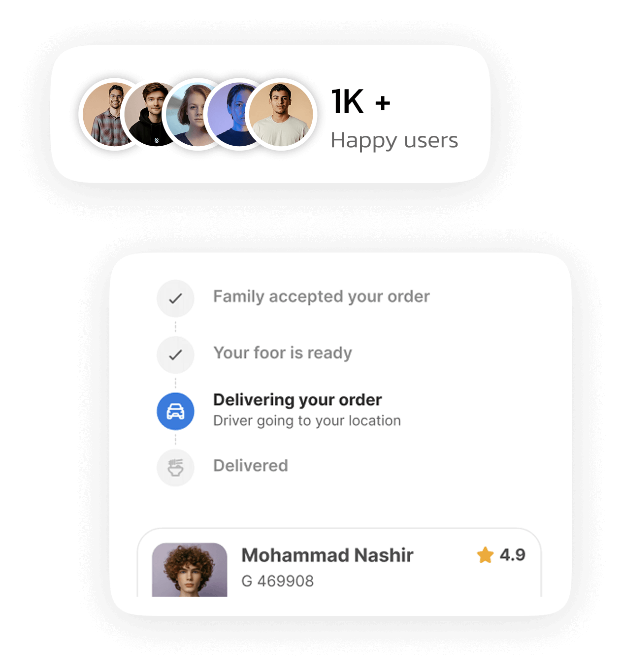Click the G 469908 plate number
The image size is (622, 672).
point(277,581)
